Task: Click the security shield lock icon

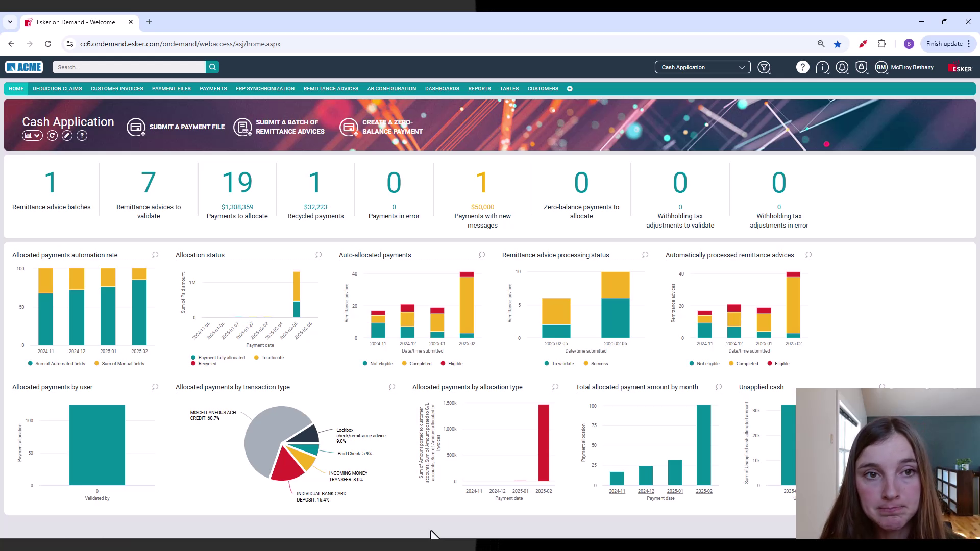Action: pos(861,67)
